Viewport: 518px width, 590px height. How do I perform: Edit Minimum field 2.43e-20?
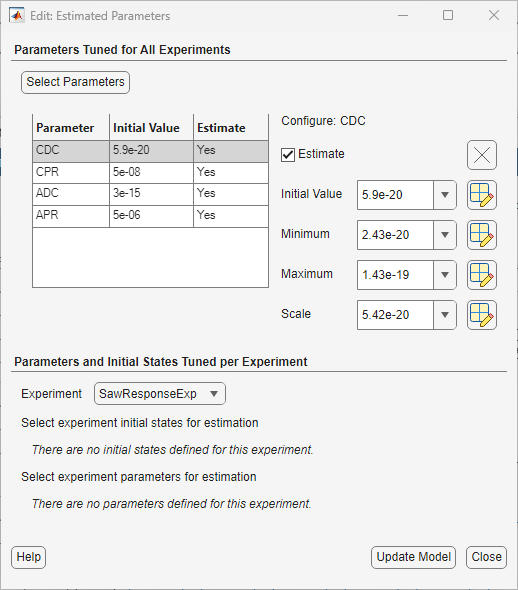tap(395, 235)
